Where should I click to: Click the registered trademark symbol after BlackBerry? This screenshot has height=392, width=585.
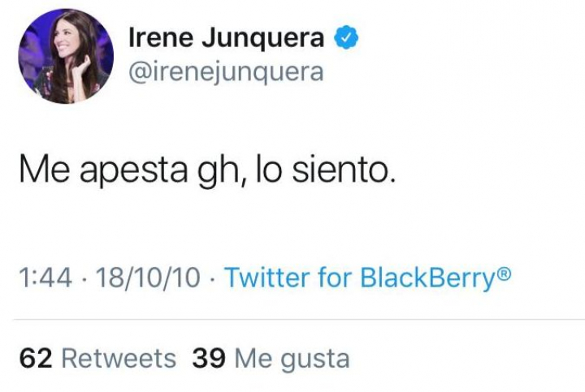coord(504,276)
